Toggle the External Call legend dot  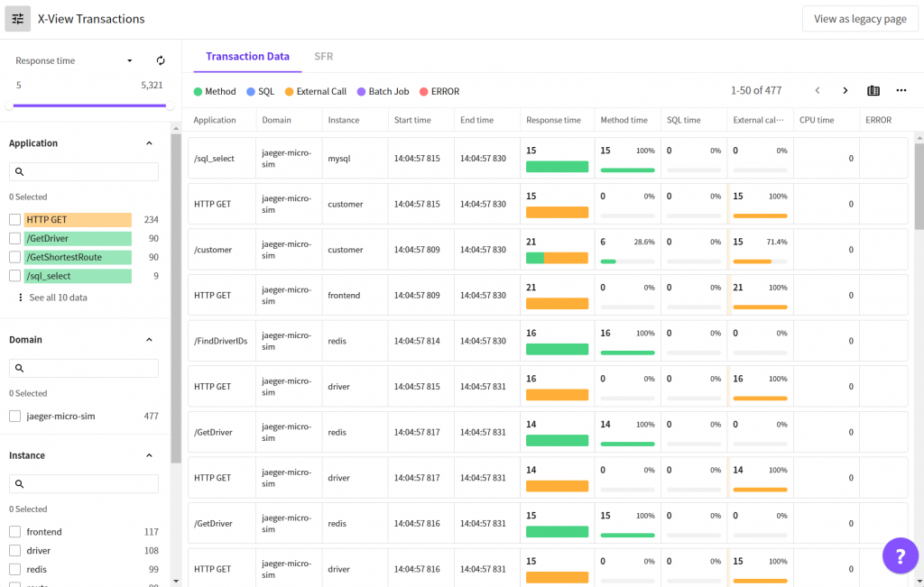(289, 92)
